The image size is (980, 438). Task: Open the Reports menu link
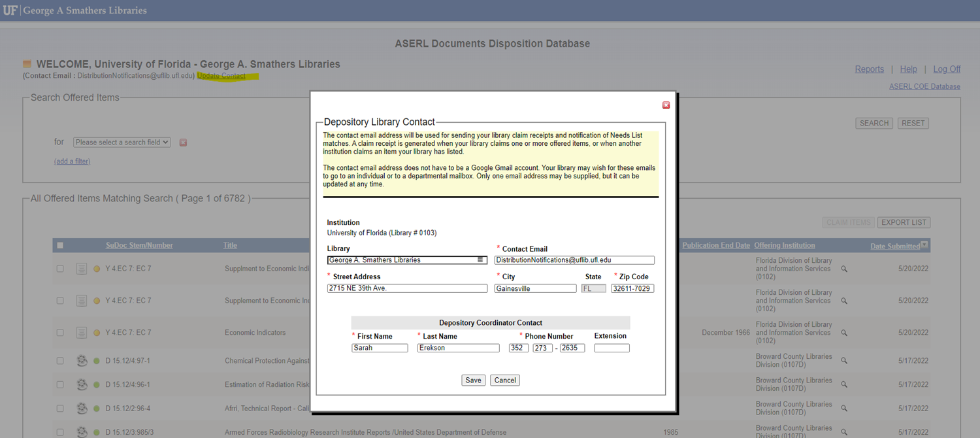tap(869, 69)
